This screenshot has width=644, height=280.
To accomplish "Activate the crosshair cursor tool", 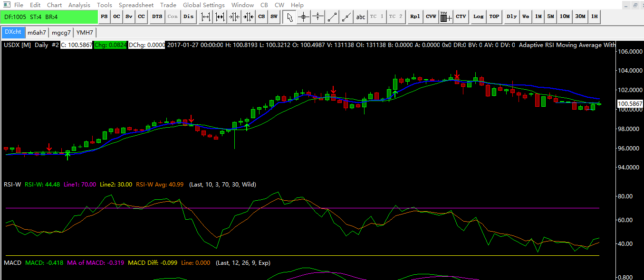I will (304, 17).
